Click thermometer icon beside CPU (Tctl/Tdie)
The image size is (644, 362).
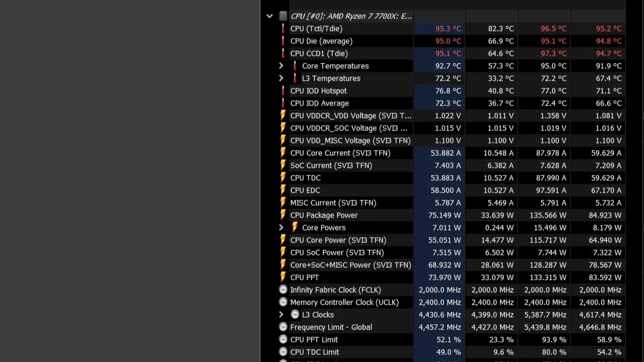[283, 28]
